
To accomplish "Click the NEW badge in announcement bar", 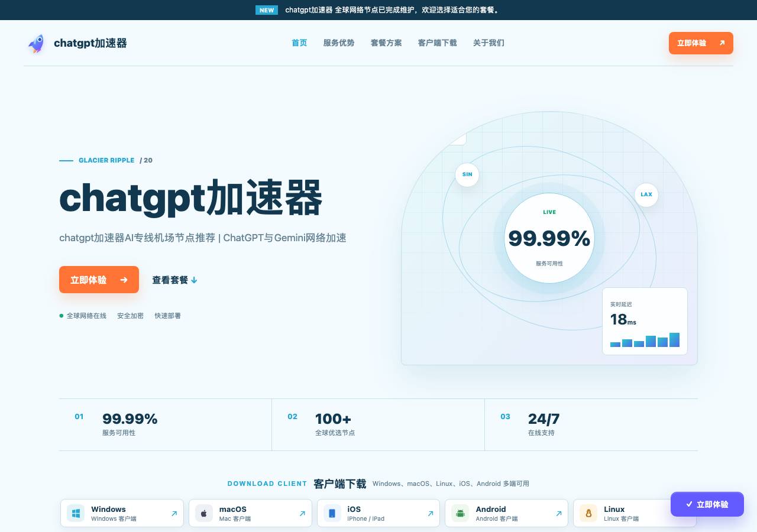I will [267, 10].
